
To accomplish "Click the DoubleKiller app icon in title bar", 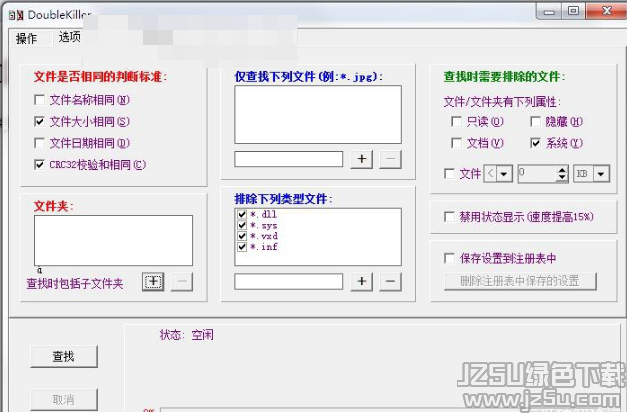I will [16, 15].
